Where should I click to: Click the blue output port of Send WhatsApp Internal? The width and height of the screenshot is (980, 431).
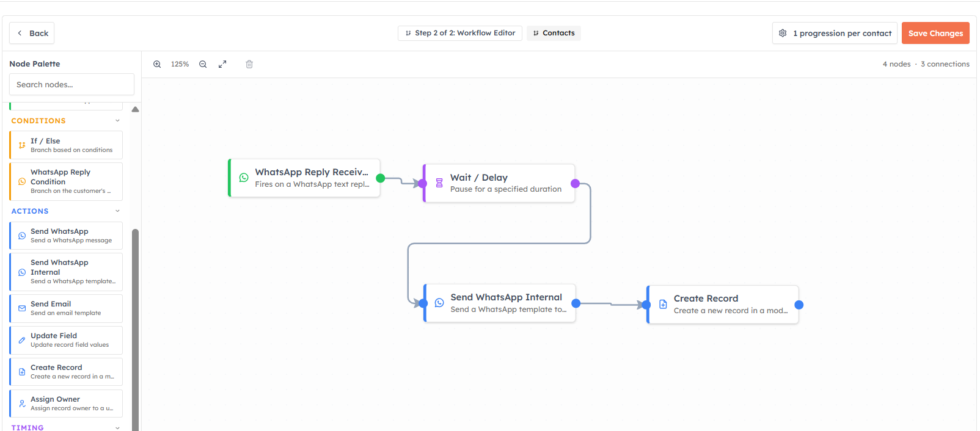click(576, 303)
